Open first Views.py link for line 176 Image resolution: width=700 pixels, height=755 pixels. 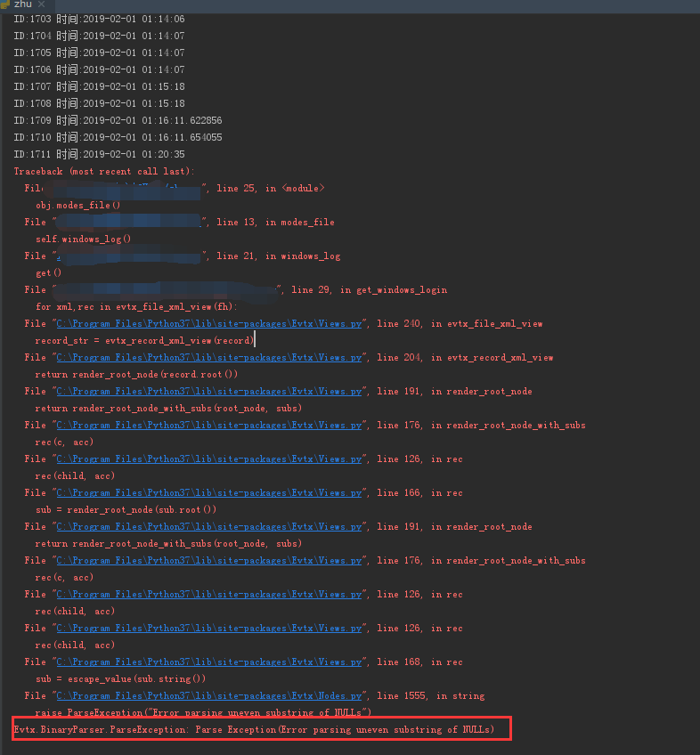pyautogui.click(x=209, y=426)
